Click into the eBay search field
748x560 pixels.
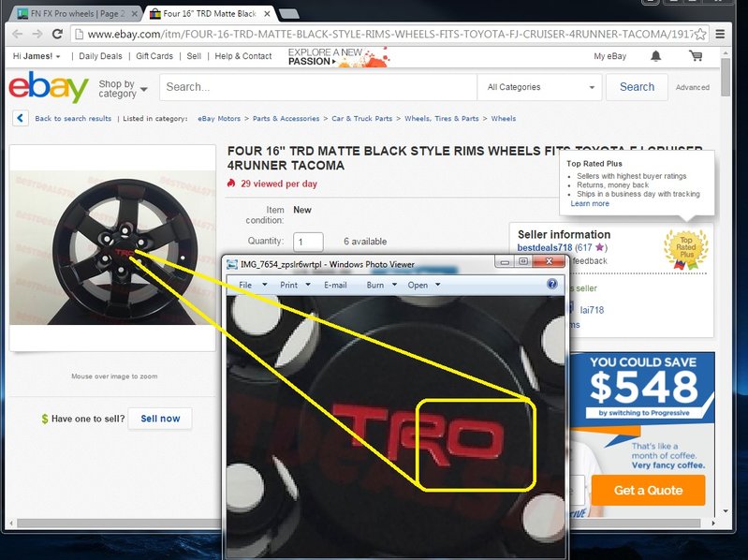pos(318,87)
